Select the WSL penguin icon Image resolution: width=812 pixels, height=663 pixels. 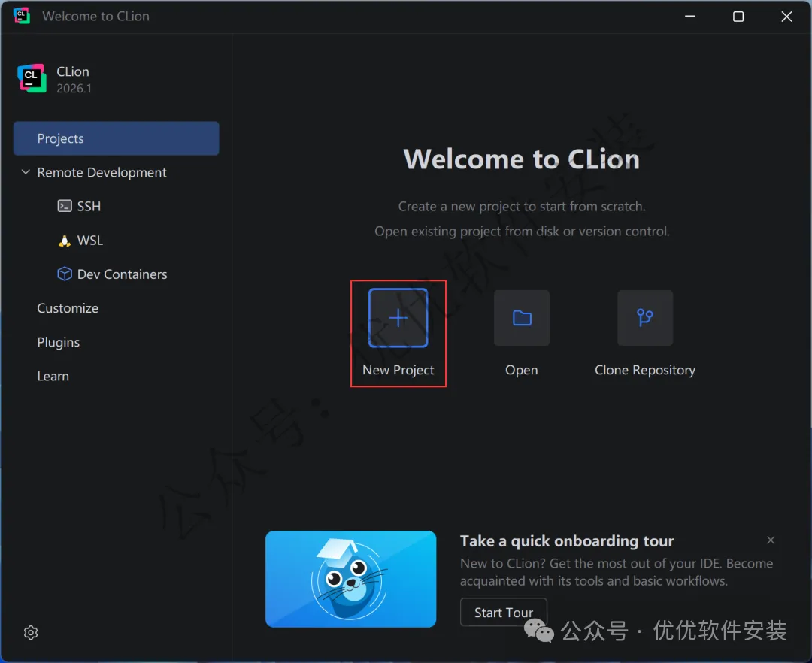(64, 240)
